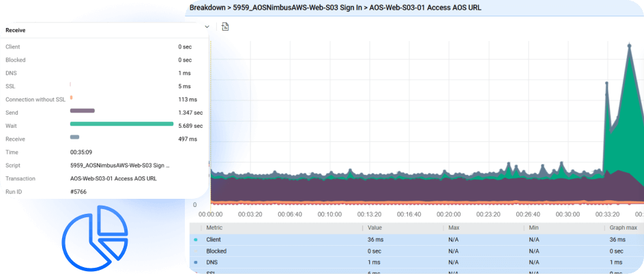Screen dimensions: 644x276
Task: Click the 1.347 sec Send value
Action: 190,113
